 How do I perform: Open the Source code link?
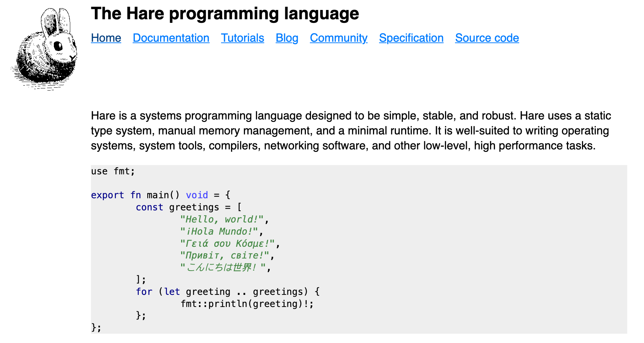(x=487, y=38)
